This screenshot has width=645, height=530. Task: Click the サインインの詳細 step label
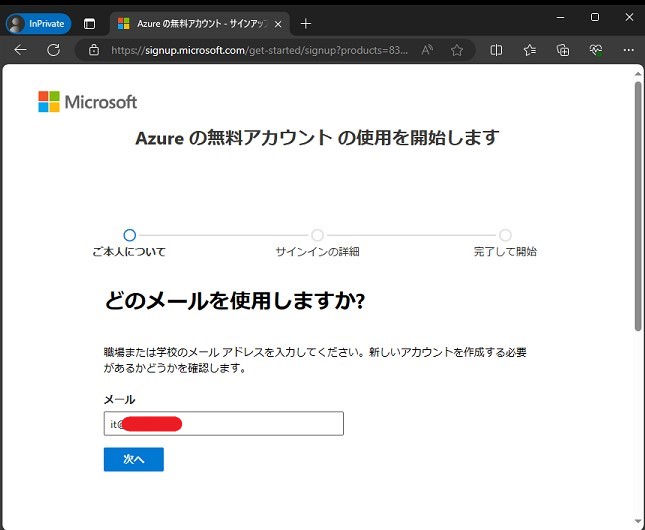coord(317,251)
